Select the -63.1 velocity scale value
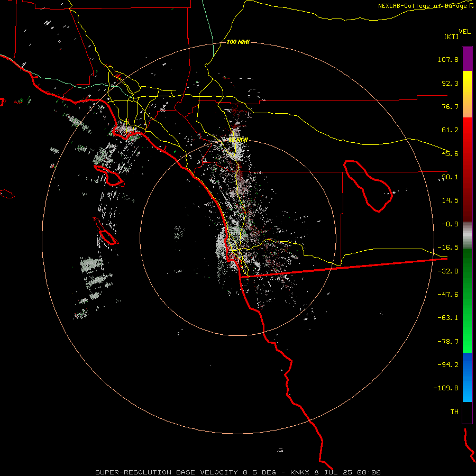The width and height of the screenshot is (476, 476). (x=448, y=318)
